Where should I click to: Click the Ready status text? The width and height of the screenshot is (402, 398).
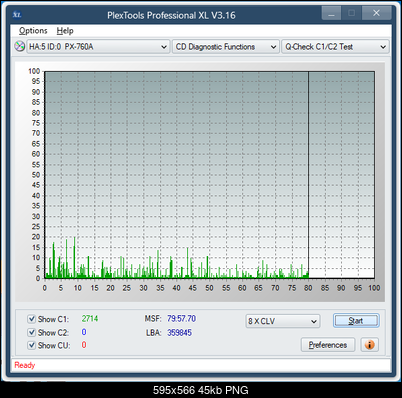[x=24, y=365]
